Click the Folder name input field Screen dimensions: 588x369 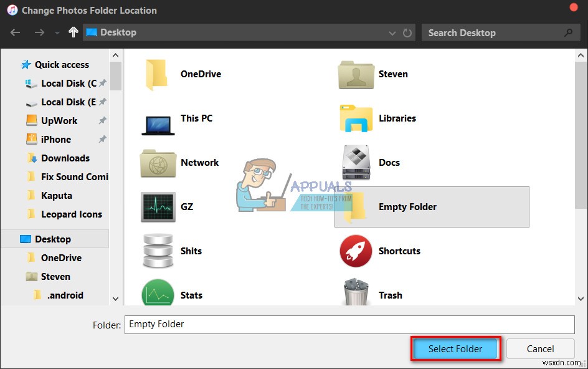[x=349, y=325]
